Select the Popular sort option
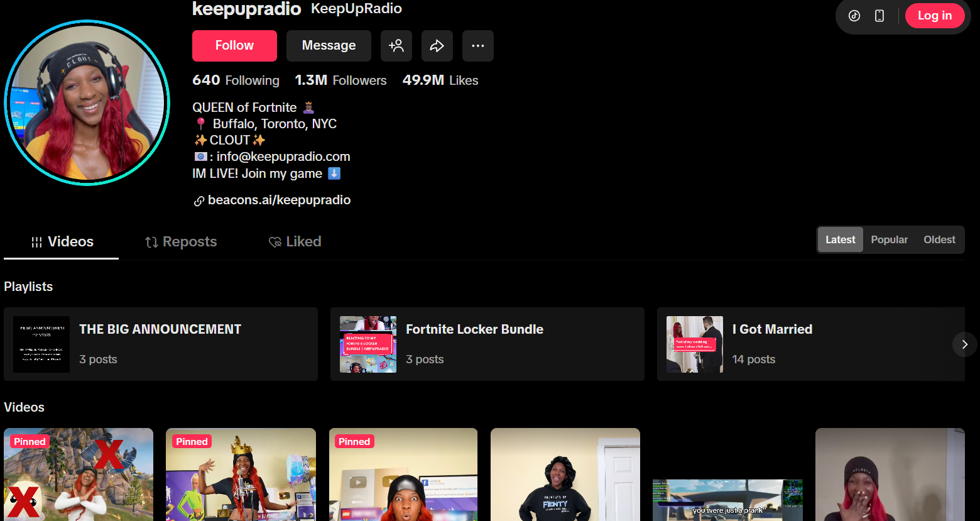Viewport: 980px width, 521px height. tap(889, 239)
